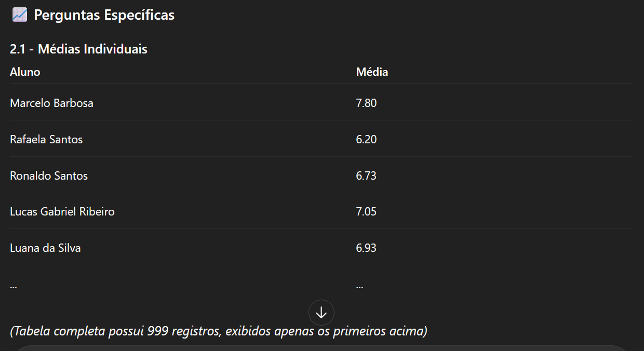Screen dimensions: 644x351
Task: Click the italic note about 999 registros
Action: 218,331
